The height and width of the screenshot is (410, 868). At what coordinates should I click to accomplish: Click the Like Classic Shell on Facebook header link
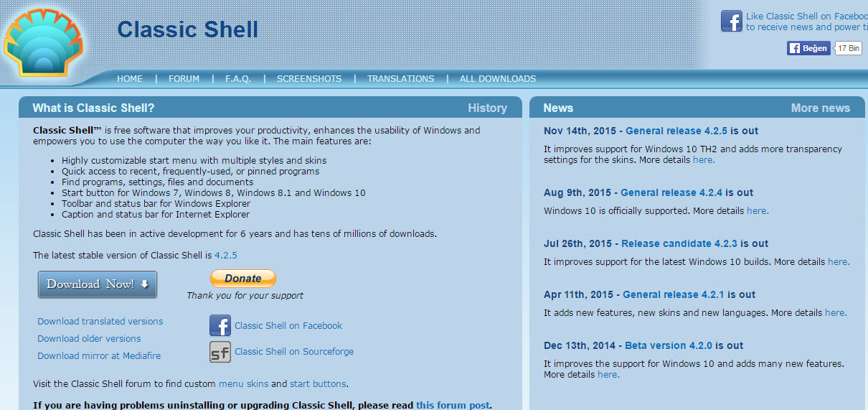pyautogui.click(x=806, y=22)
